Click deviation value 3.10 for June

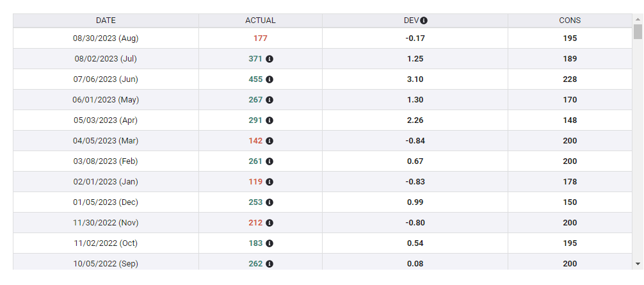[x=415, y=79]
